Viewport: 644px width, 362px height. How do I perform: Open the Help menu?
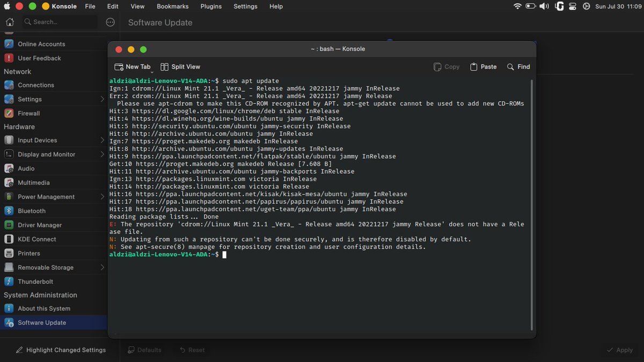(x=276, y=6)
